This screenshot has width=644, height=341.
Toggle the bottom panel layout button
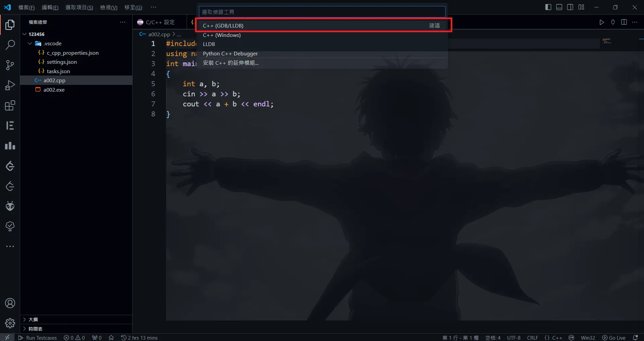pos(559,7)
